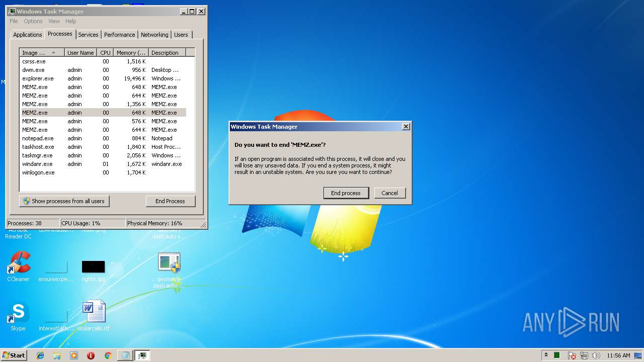644x362 pixels.
Task: Select the notepad.exe process row
Action: click(103, 138)
